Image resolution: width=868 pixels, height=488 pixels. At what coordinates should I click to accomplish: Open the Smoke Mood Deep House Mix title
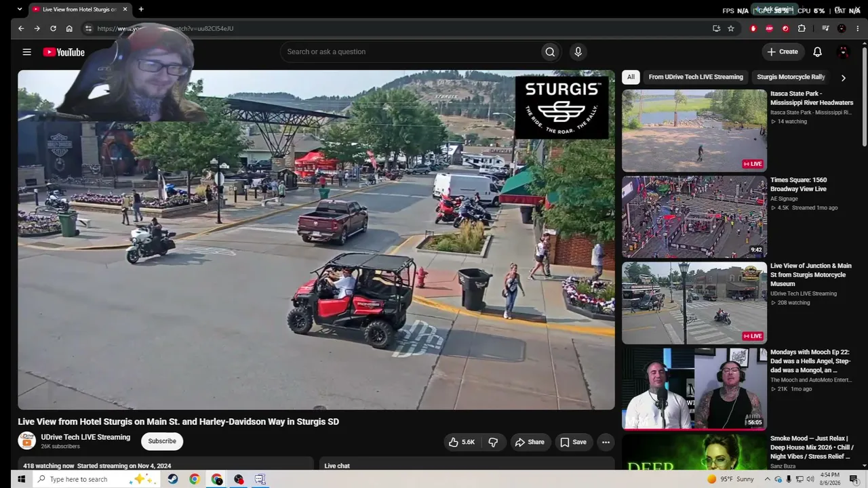(x=812, y=447)
